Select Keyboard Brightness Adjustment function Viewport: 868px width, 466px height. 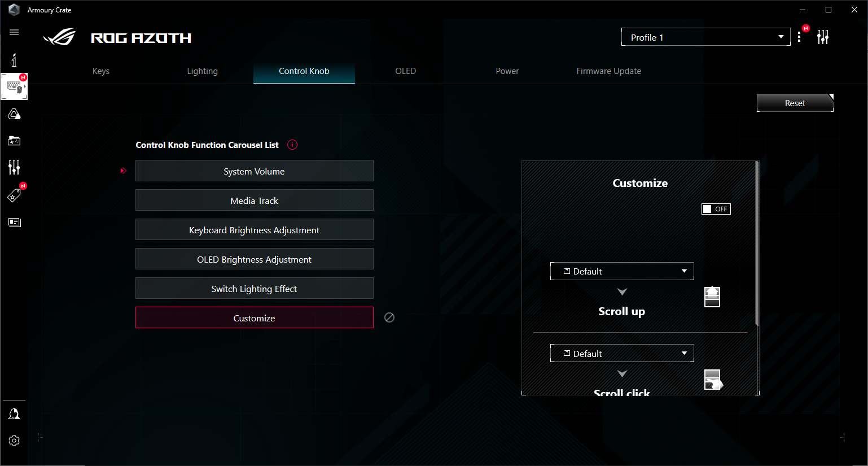pyautogui.click(x=255, y=229)
